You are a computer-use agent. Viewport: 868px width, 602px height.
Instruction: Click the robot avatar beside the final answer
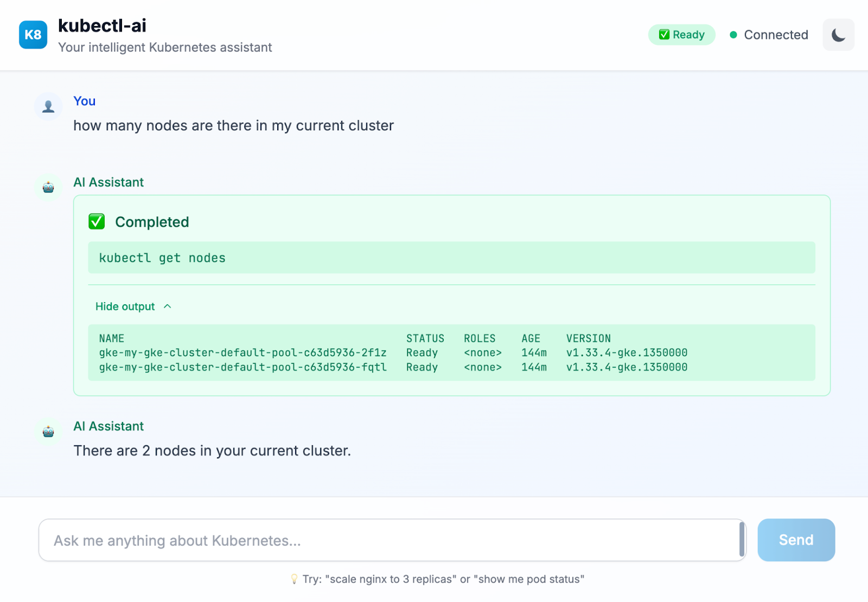pos(48,432)
